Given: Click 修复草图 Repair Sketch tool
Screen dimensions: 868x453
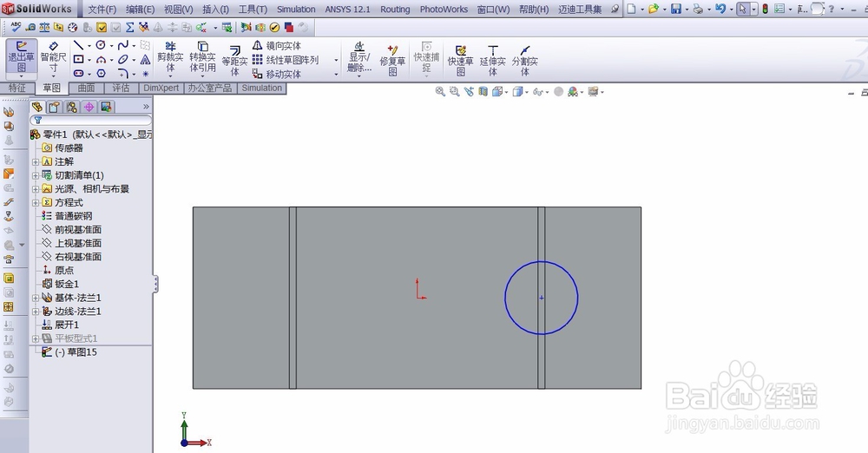Looking at the screenshot, I should coord(392,60).
